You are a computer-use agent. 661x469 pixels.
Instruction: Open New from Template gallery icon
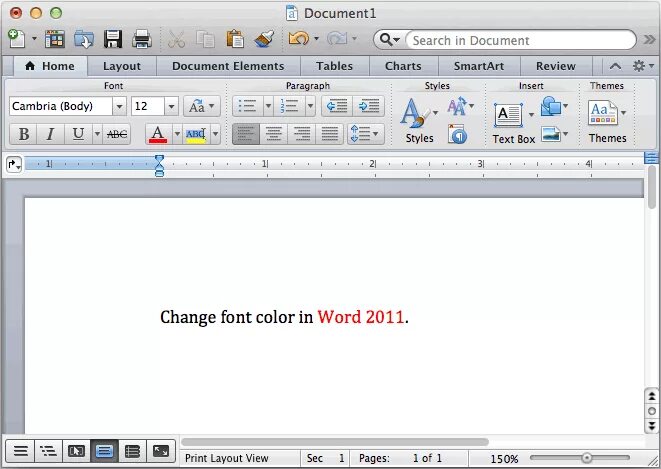point(54,39)
